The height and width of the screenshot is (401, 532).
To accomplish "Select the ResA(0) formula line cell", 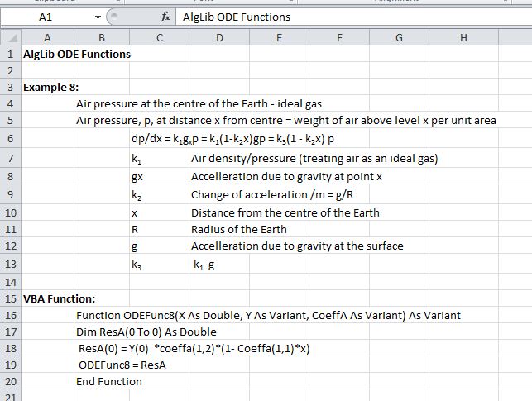I will tap(102, 348).
